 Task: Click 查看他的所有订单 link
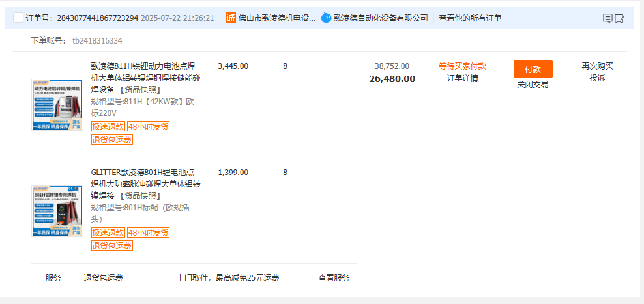point(470,18)
